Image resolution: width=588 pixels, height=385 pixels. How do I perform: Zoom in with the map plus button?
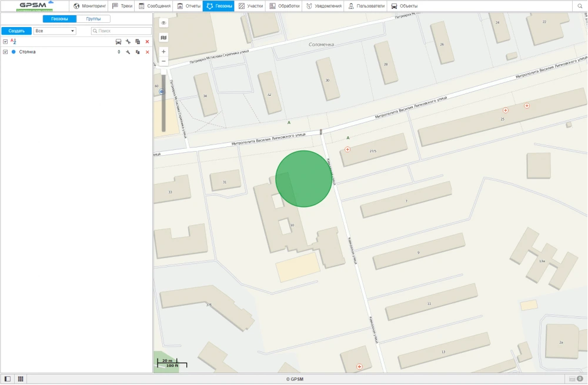click(x=163, y=52)
